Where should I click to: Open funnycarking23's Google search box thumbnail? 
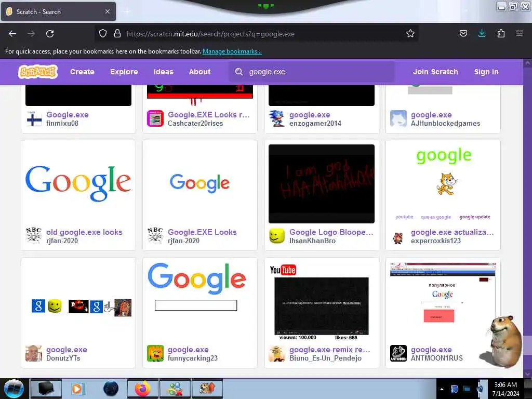(x=200, y=301)
